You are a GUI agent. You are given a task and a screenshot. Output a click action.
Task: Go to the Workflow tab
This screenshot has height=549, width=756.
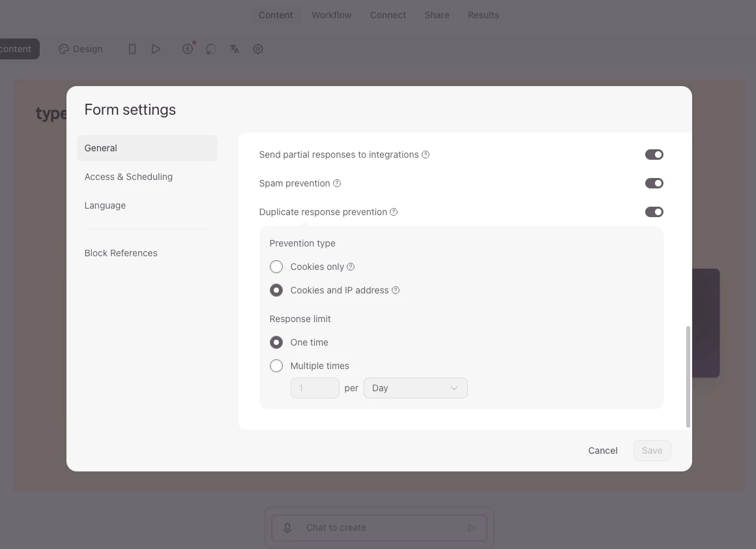331,15
